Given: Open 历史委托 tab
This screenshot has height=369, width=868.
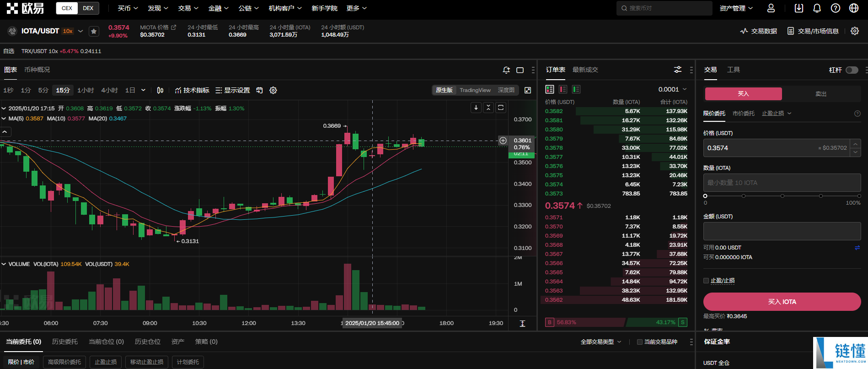Looking at the screenshot, I should coord(65,342).
